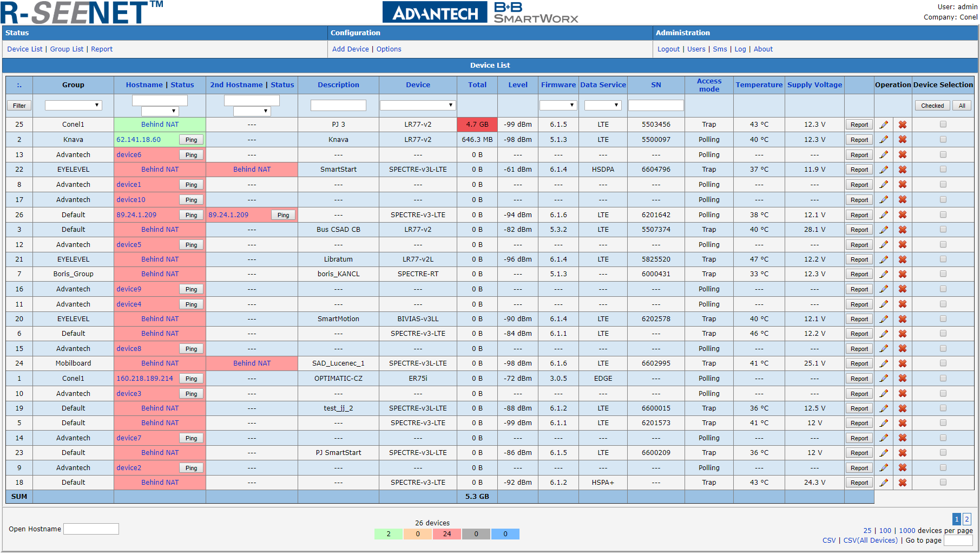This screenshot has height=553, width=980.
Task: Open Report for row 25 Conel1
Action: coord(859,125)
